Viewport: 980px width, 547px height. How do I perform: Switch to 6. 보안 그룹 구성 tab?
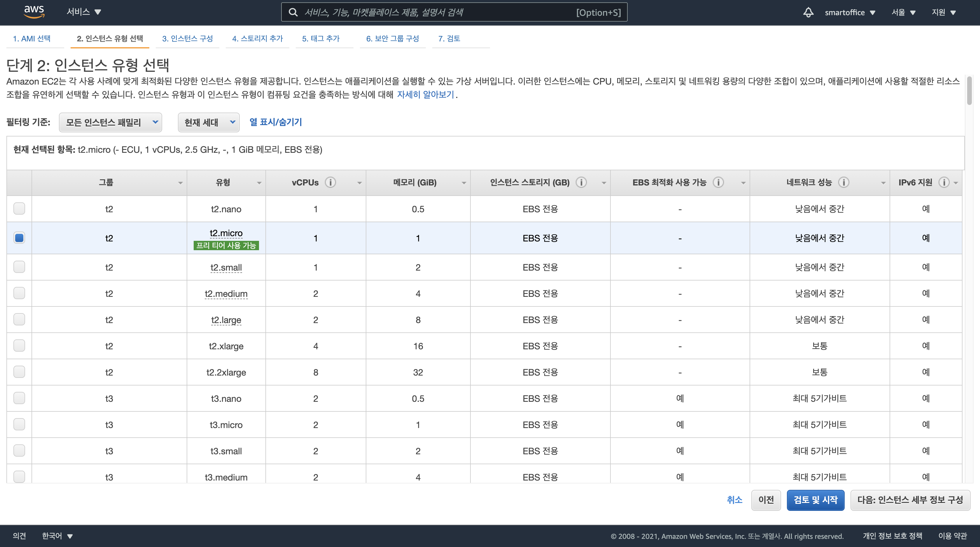click(392, 38)
